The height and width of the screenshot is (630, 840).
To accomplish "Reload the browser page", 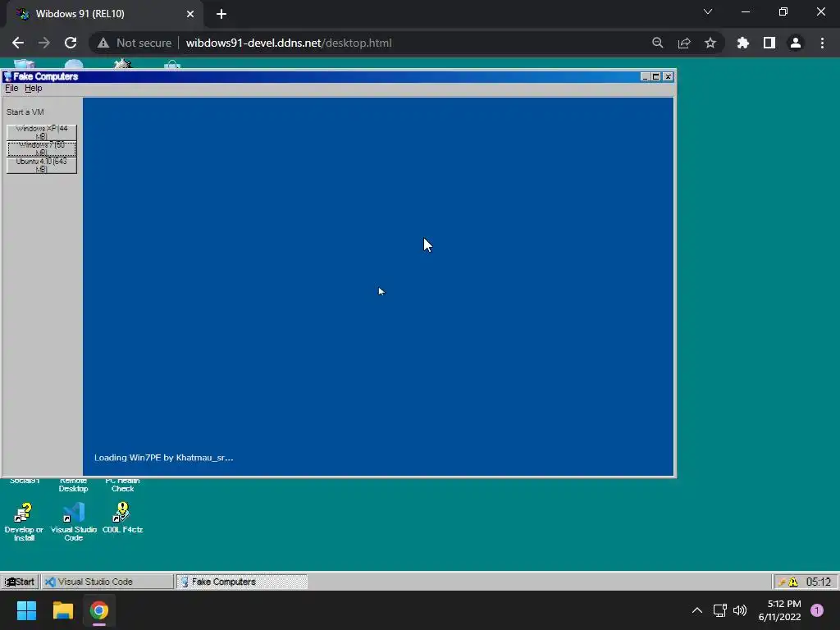I will 71,43.
